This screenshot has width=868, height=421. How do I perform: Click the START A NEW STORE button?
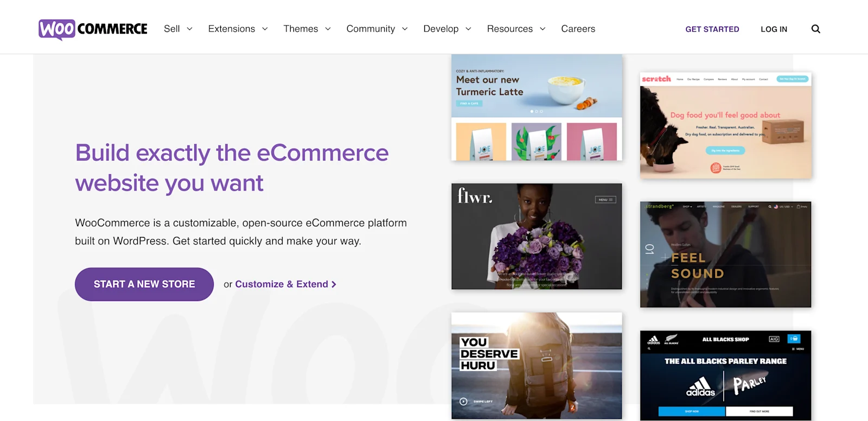[144, 284]
